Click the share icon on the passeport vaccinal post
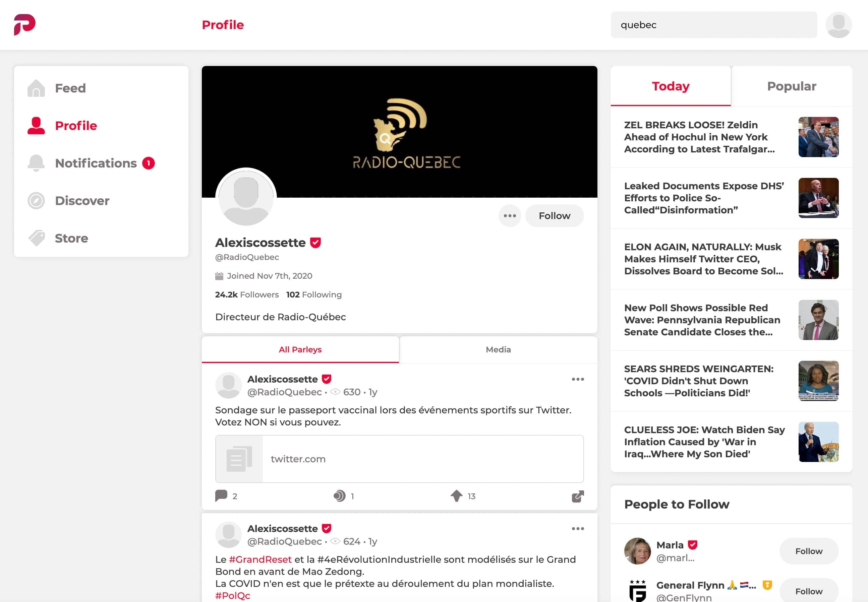Image resolution: width=868 pixels, height=602 pixels. pos(578,496)
